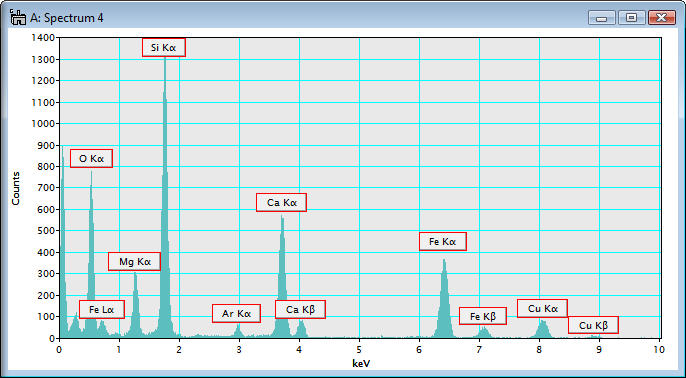The image size is (686, 378).
Task: Close the Spectrum 4 window
Action: [662, 18]
